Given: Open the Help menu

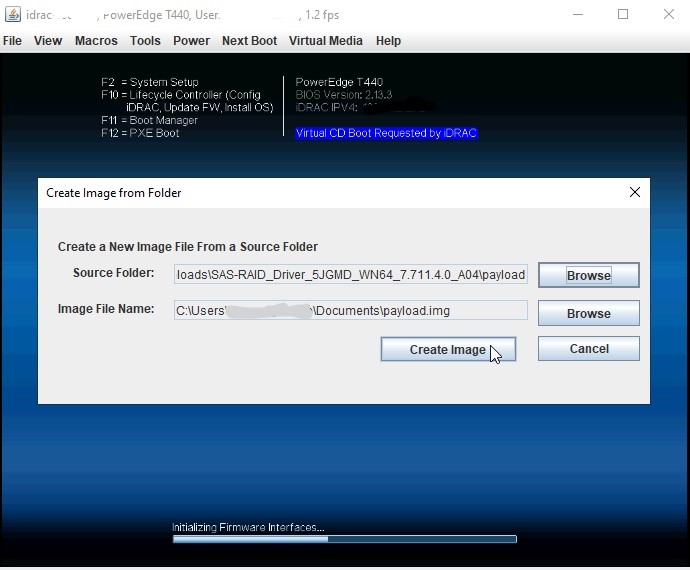Looking at the screenshot, I should 388,41.
